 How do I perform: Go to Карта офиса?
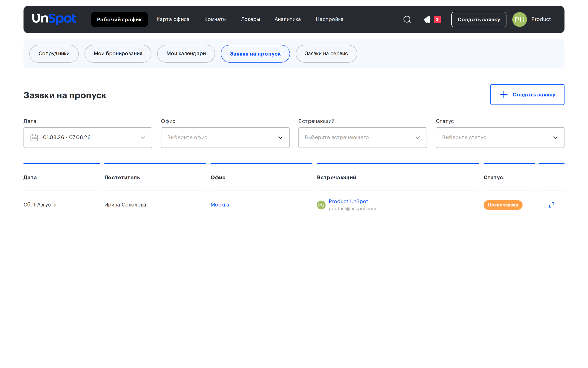point(173,19)
